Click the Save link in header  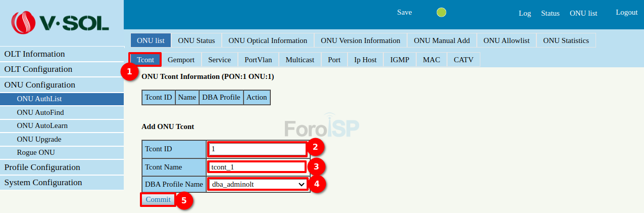tap(404, 13)
